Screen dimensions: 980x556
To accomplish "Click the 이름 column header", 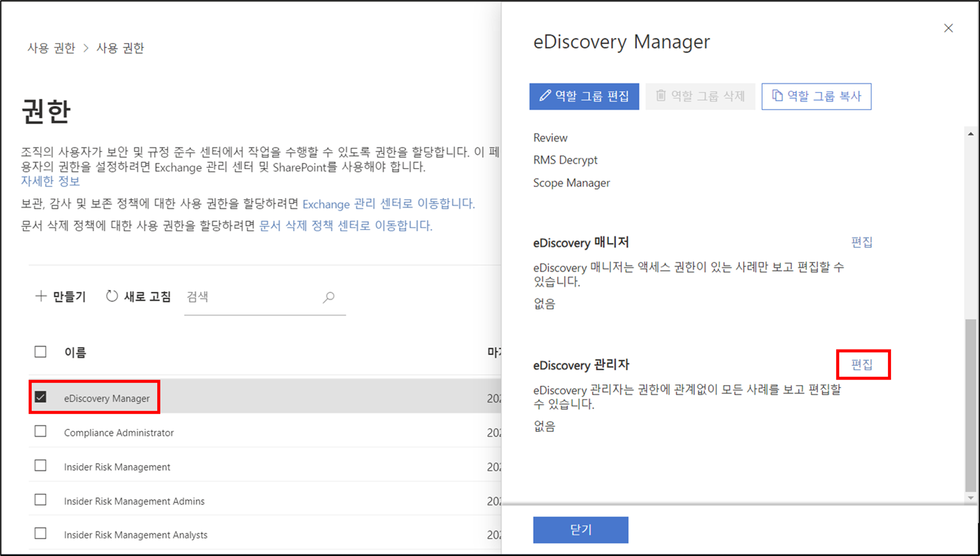I will pyautogui.click(x=76, y=353).
